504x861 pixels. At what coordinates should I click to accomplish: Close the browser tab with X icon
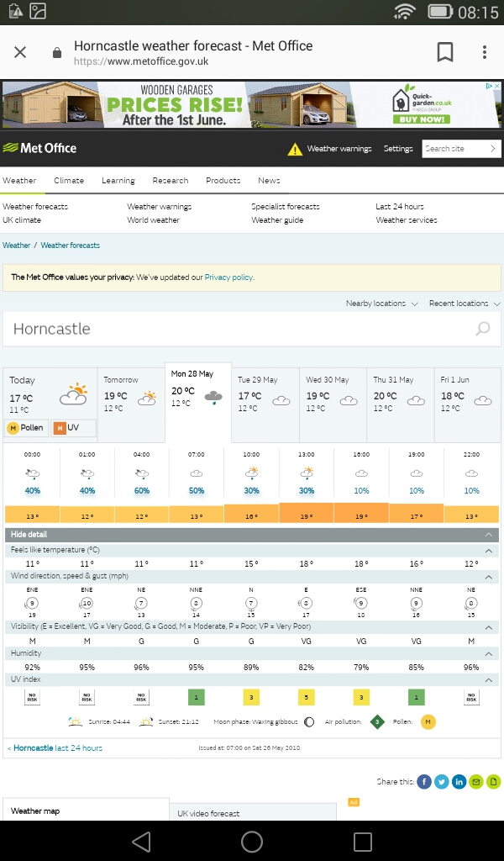(20, 52)
